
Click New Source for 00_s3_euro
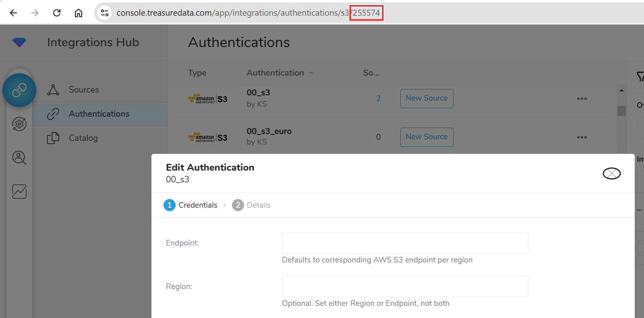coord(427,137)
